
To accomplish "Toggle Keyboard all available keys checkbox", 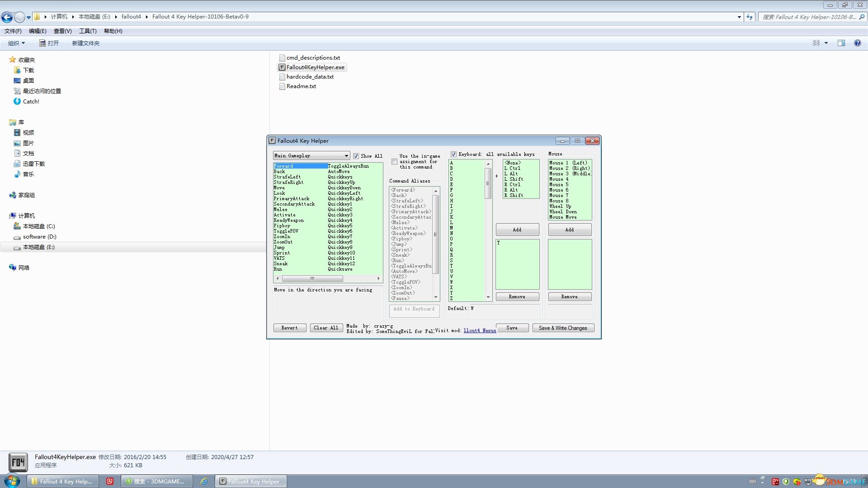I will pos(453,155).
